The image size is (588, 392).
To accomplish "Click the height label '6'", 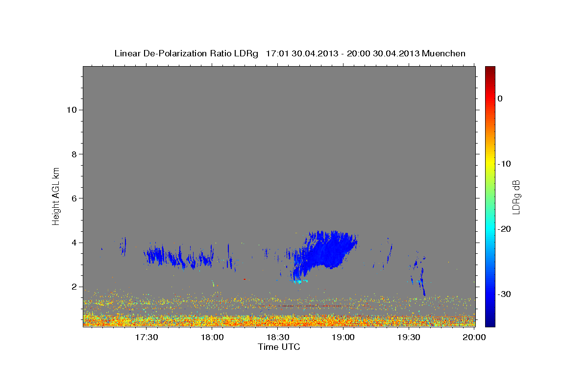I will pos(73,198).
